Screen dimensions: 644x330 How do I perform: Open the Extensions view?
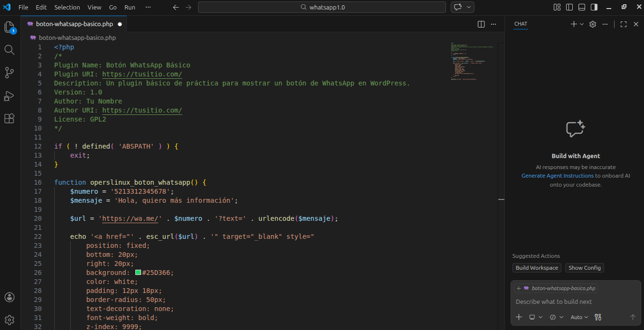(x=9, y=118)
